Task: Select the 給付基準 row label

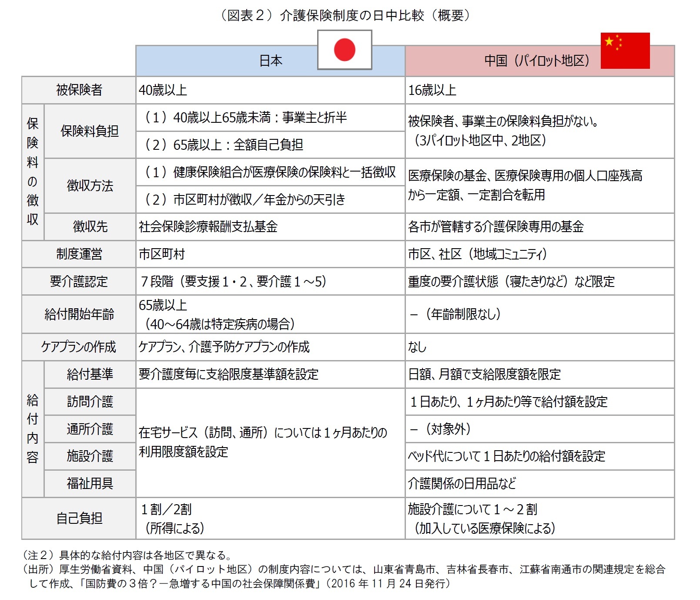Action: click(90, 374)
